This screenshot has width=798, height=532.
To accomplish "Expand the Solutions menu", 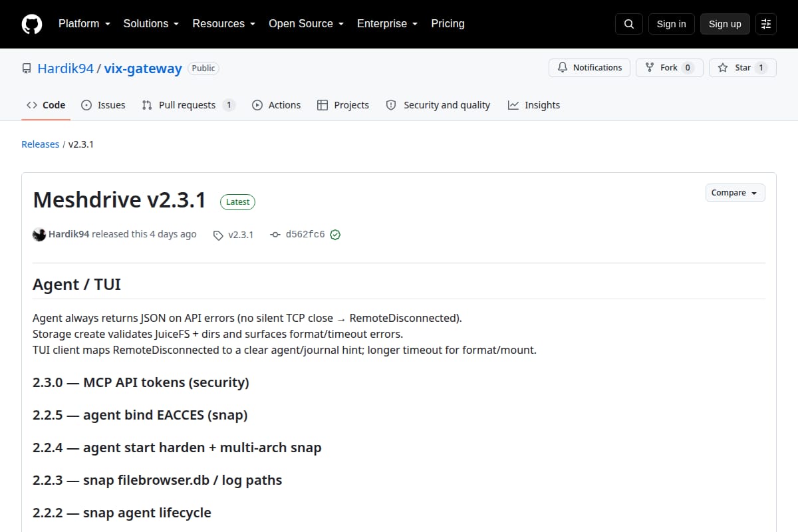I will [x=151, y=23].
